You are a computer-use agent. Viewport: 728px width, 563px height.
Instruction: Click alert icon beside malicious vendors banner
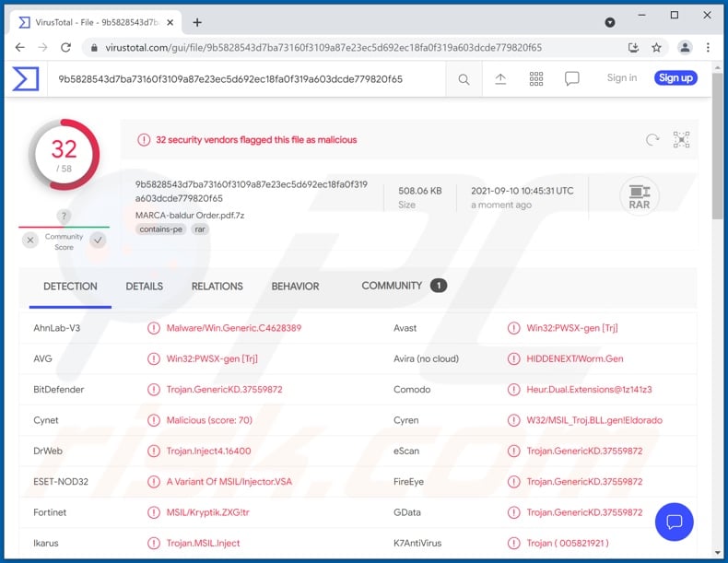144,140
